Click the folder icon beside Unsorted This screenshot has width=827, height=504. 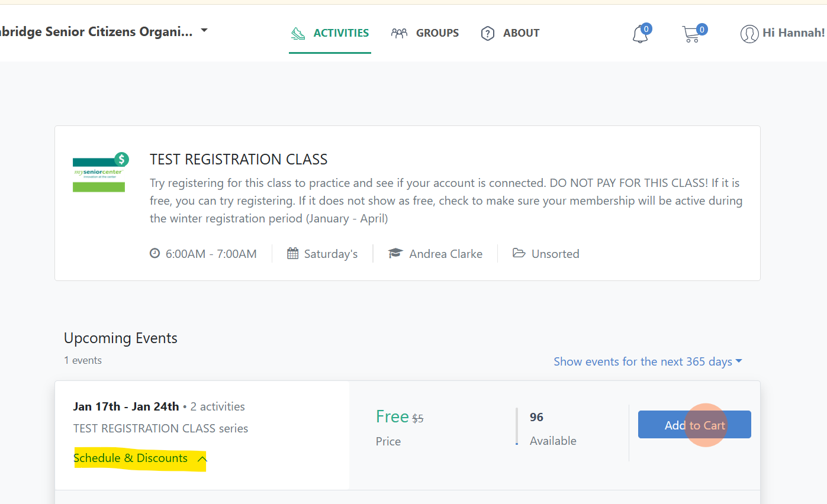(519, 254)
